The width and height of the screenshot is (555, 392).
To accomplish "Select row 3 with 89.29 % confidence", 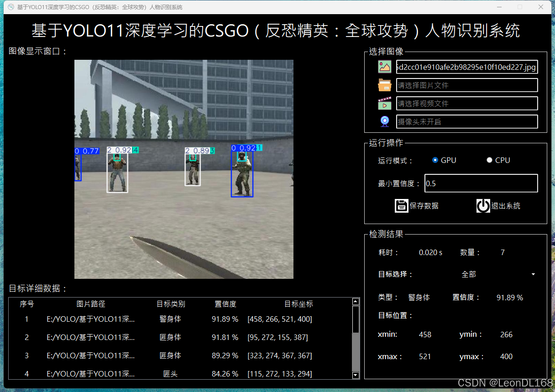I will tap(181, 355).
